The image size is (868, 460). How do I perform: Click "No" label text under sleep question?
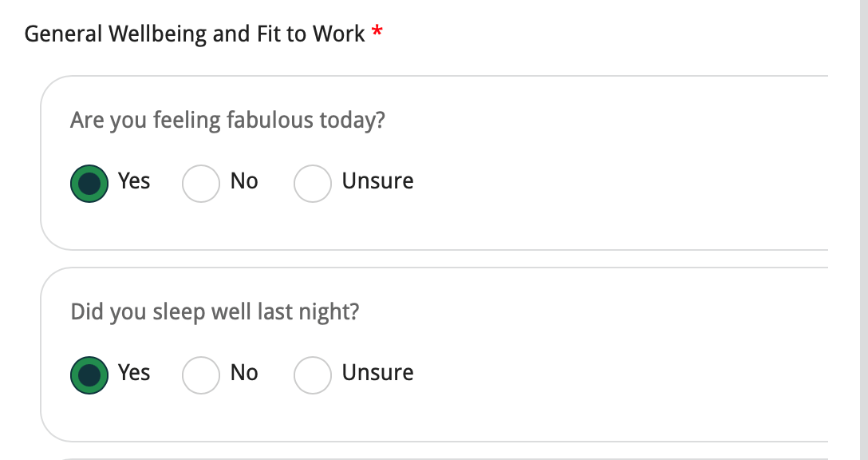point(244,373)
